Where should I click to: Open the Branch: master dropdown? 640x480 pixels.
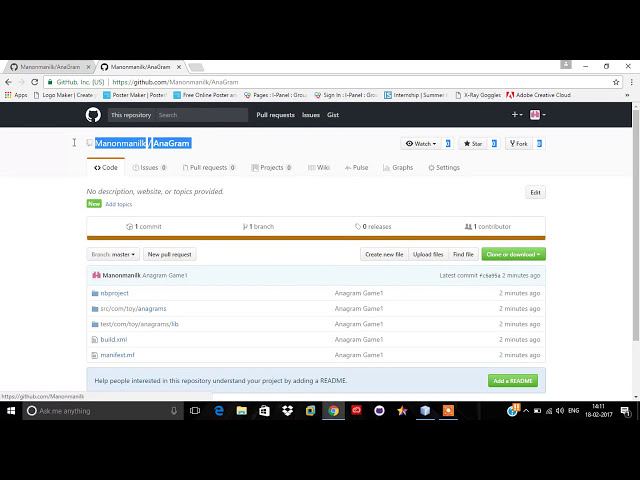click(113, 254)
